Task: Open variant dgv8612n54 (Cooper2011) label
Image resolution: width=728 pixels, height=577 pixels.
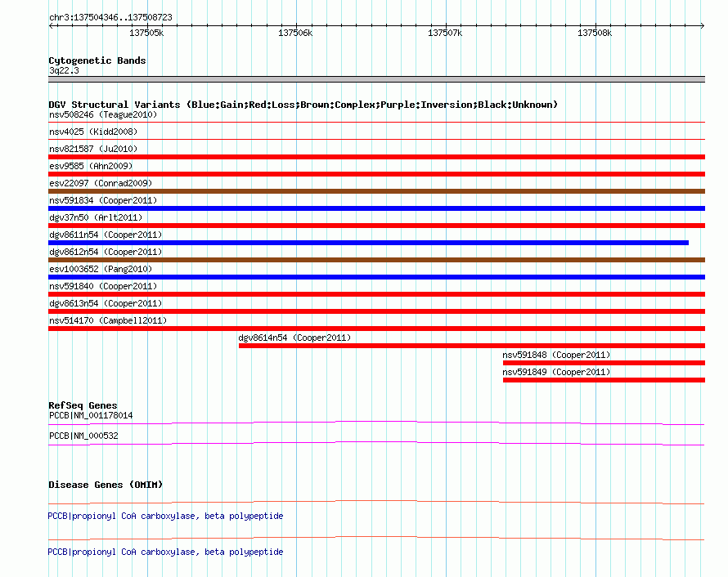Action: tap(106, 252)
